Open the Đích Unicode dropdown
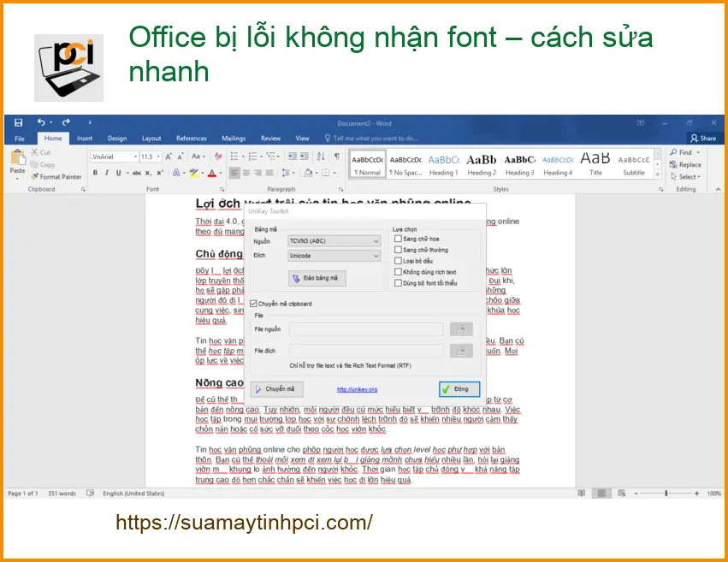The width and height of the screenshot is (728, 562). click(x=334, y=256)
